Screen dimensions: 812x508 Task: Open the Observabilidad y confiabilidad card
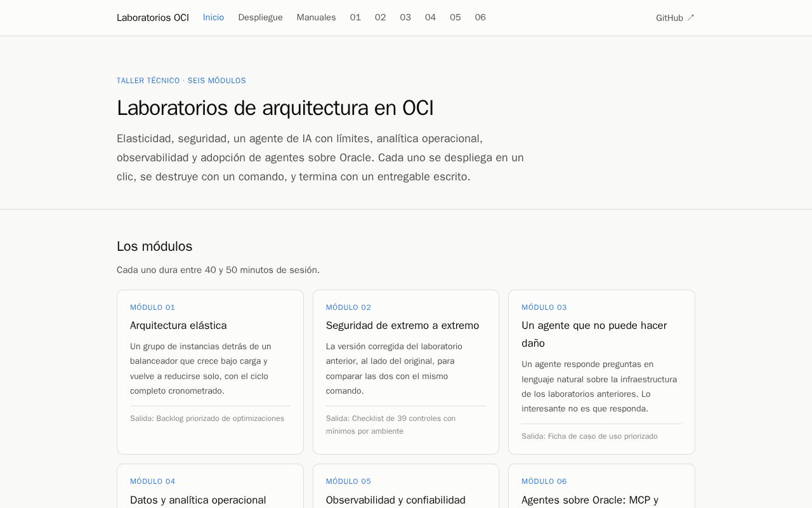406,486
